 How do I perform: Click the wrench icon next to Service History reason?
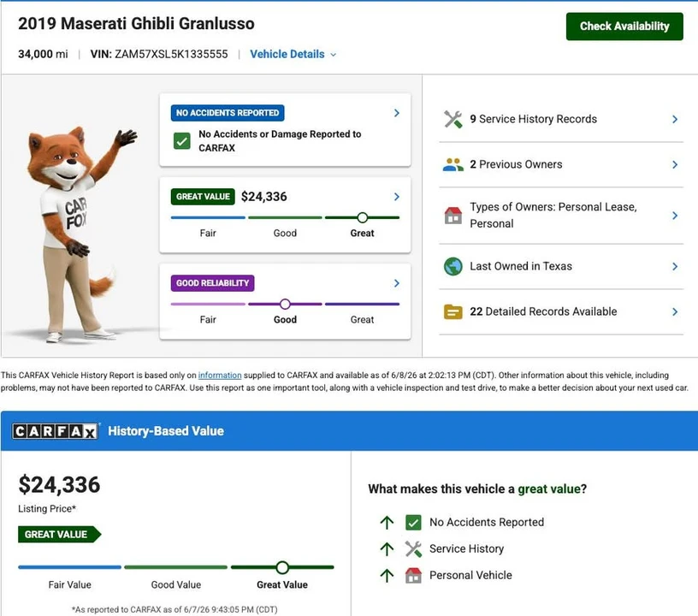[413, 548]
